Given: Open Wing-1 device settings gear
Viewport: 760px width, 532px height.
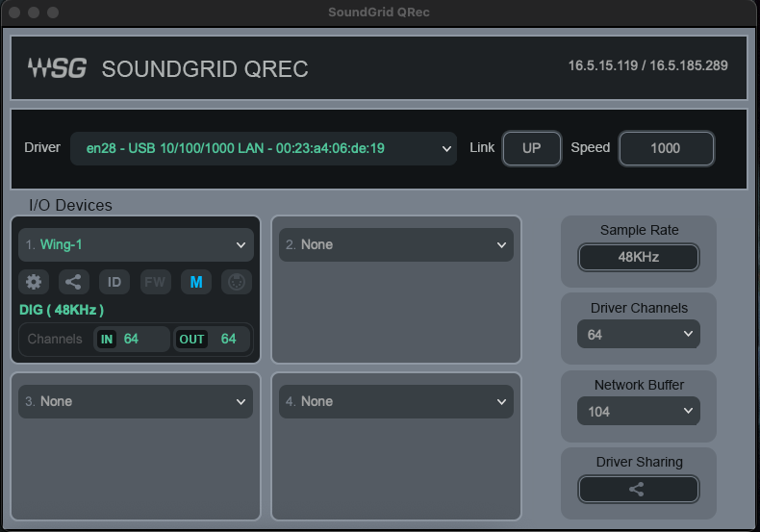Looking at the screenshot, I should [x=34, y=282].
